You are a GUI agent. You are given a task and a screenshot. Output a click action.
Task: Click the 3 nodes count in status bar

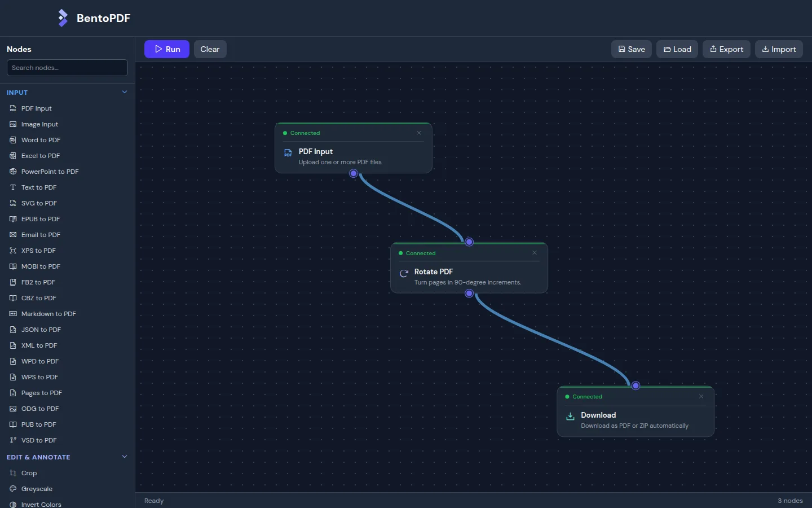(790, 501)
